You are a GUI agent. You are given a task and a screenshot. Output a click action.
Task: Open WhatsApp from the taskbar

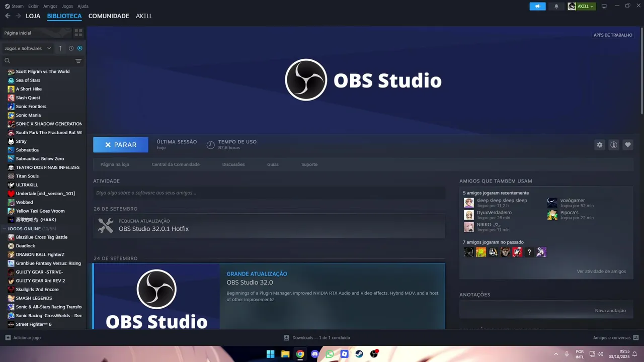coord(330,354)
